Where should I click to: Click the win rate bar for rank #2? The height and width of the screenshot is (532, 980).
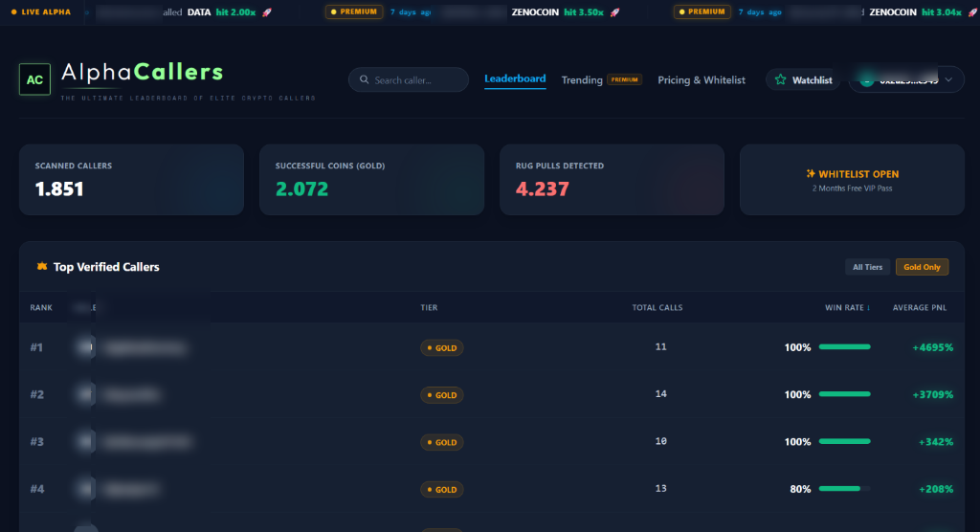(844, 394)
